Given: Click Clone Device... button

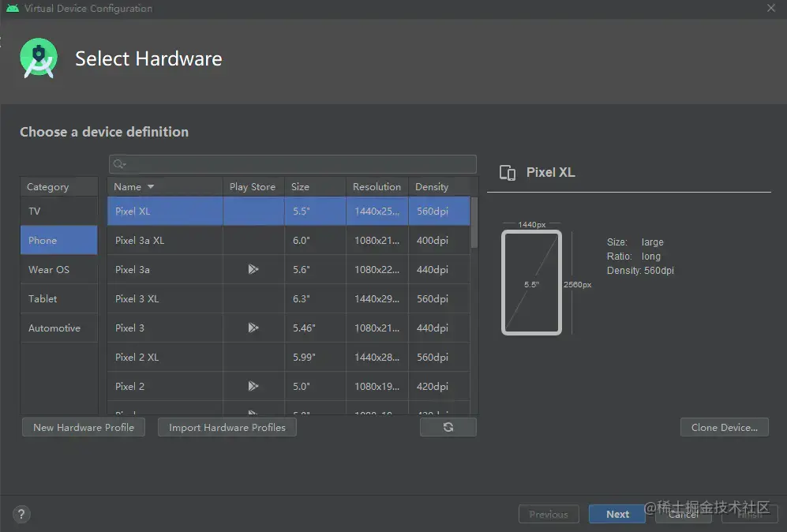Looking at the screenshot, I should coord(725,427).
